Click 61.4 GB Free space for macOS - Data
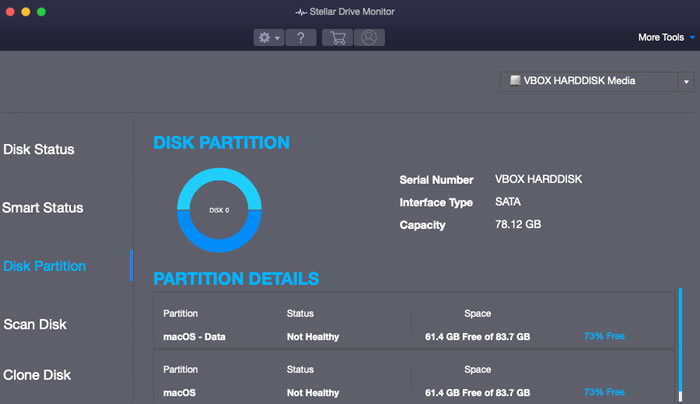The width and height of the screenshot is (700, 404). coord(477,337)
